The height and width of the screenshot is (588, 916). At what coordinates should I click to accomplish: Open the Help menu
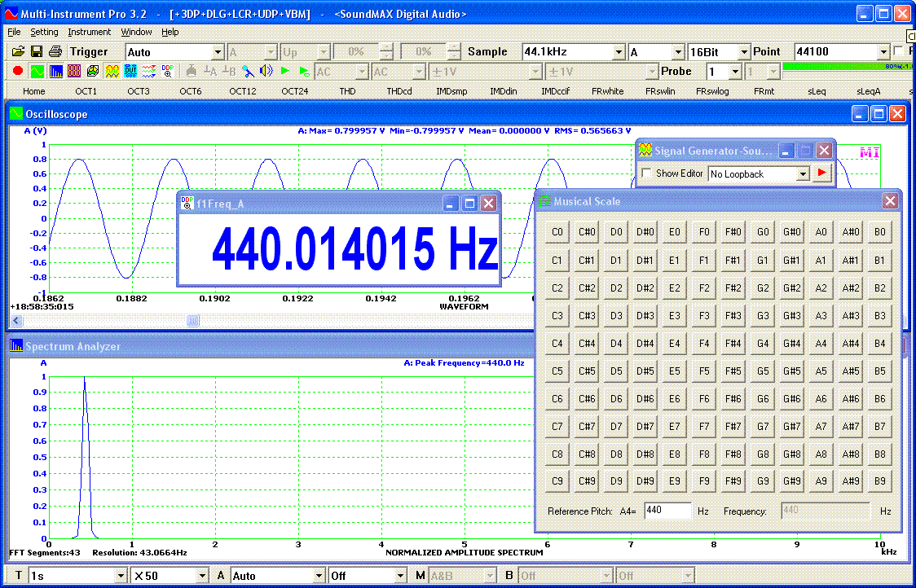(170, 32)
